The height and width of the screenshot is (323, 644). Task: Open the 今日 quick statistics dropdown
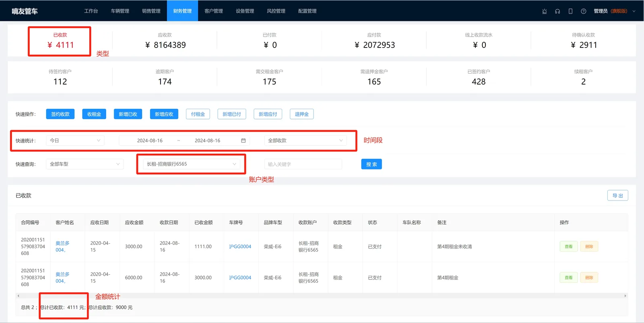click(x=75, y=141)
